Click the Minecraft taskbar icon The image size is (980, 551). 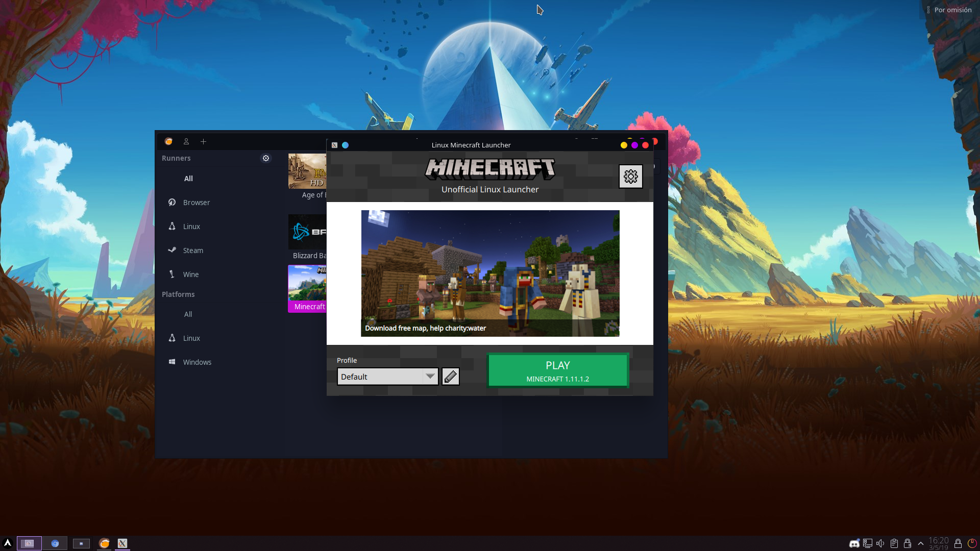pos(122,543)
